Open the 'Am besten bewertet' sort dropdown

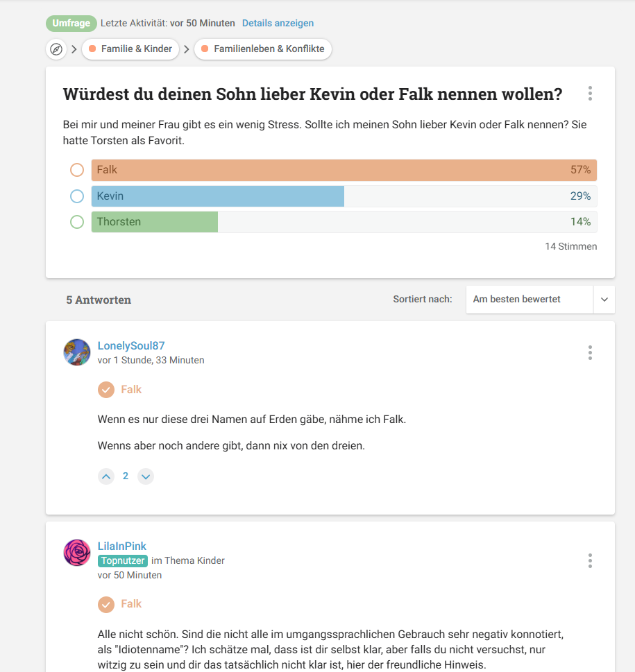pyautogui.click(x=530, y=300)
